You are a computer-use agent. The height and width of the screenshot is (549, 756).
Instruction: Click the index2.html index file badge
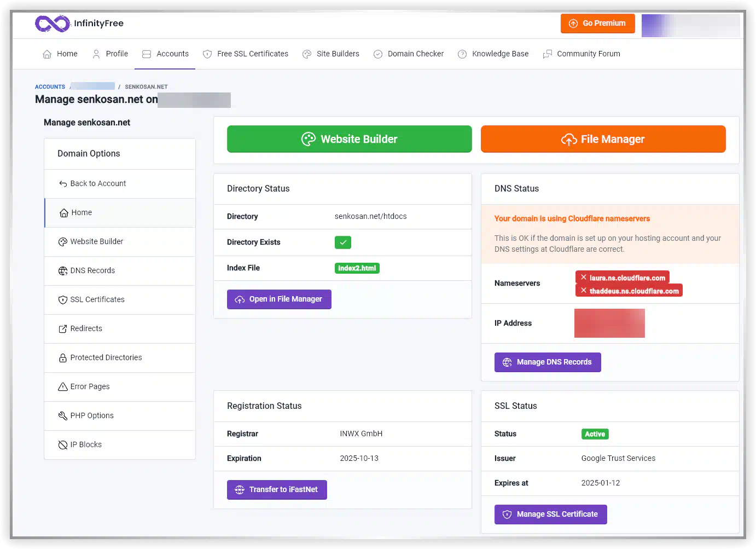coord(357,268)
